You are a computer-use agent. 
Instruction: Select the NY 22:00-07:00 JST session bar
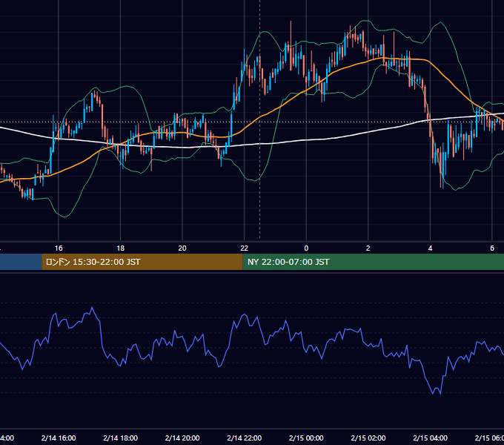point(373,262)
